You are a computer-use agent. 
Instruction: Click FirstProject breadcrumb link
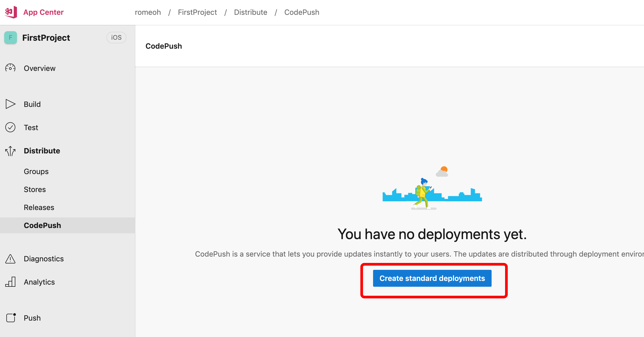coord(197,12)
